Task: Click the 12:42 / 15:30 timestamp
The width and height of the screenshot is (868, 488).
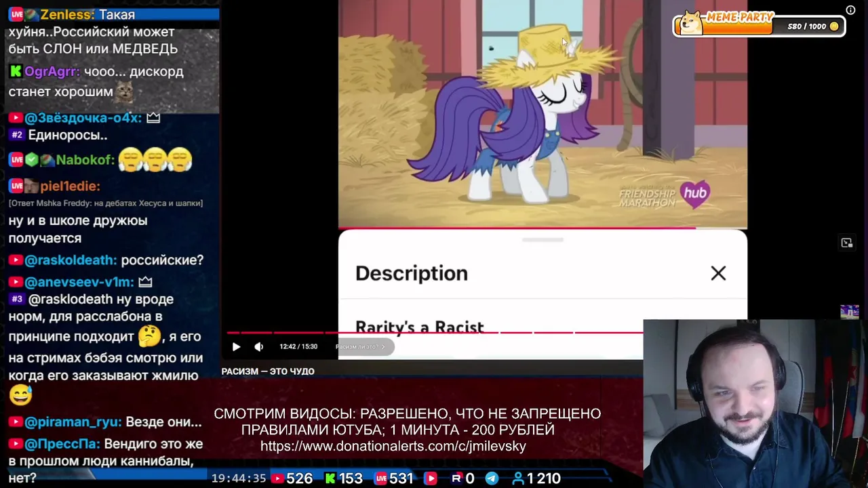Action: point(298,346)
